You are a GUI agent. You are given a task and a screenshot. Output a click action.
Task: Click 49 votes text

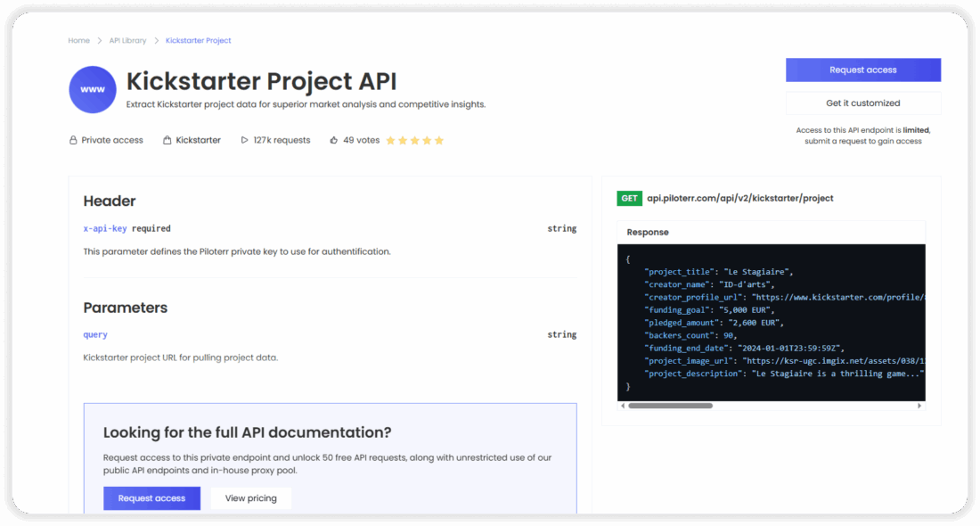[x=361, y=140]
